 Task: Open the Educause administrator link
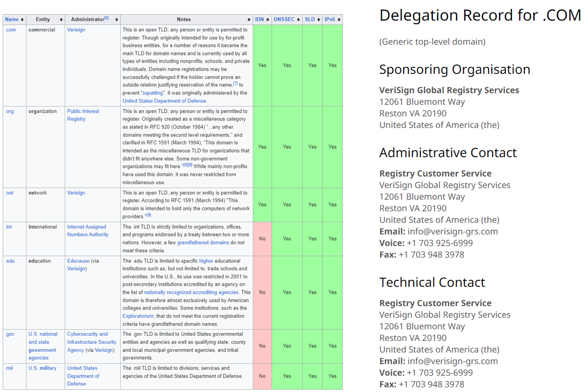coord(78,261)
